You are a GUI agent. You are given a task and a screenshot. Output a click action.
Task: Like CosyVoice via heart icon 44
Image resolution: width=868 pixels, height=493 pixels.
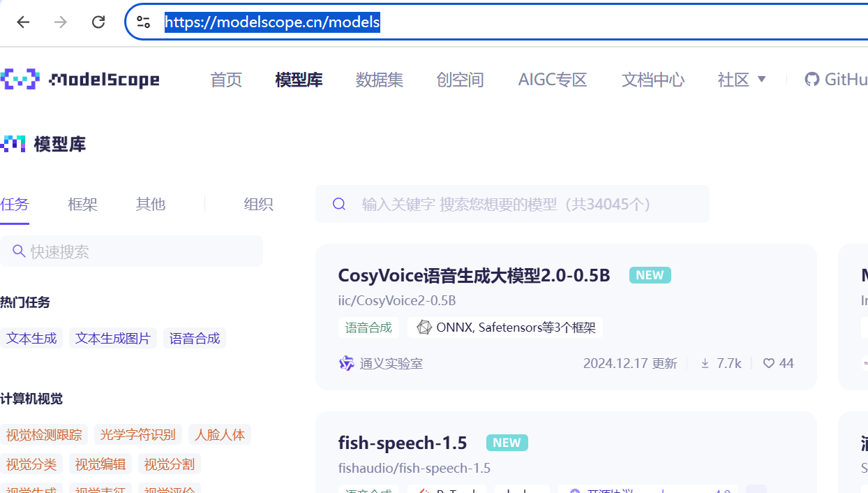(769, 363)
